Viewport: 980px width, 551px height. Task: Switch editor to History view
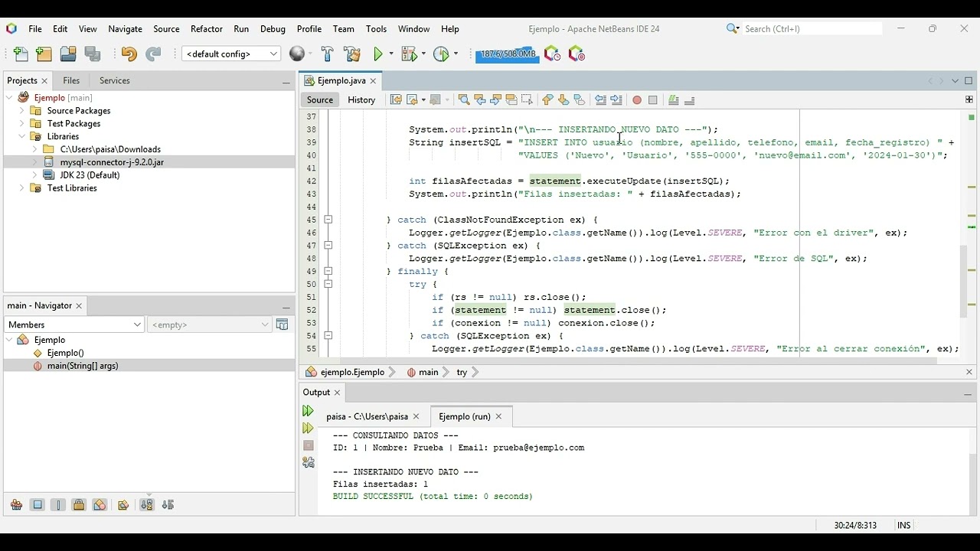[x=361, y=100]
